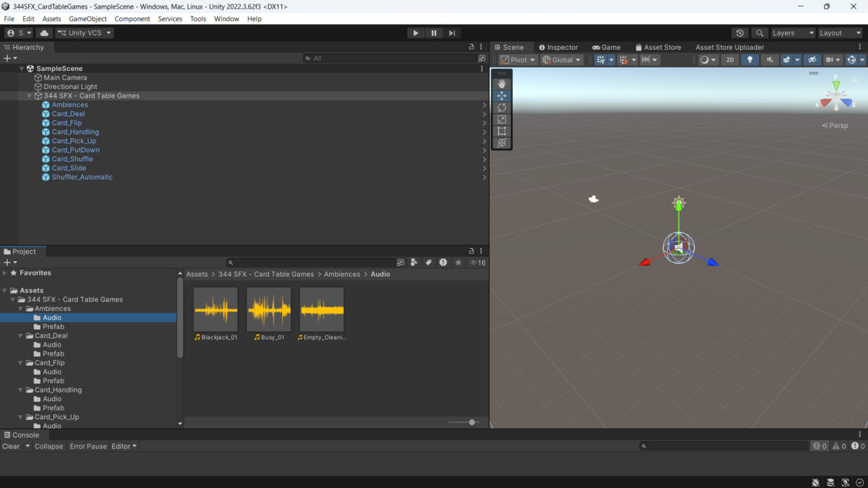Click the cloud services icon

[44, 33]
